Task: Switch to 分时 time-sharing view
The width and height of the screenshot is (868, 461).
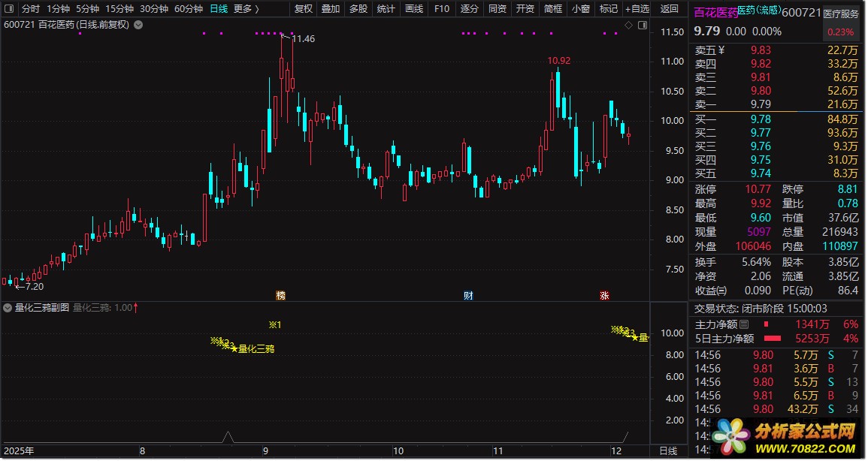Action: tap(31, 9)
